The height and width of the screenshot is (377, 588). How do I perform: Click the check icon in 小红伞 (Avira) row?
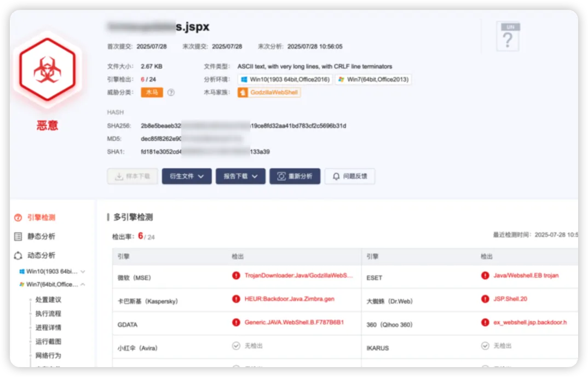[236, 346]
